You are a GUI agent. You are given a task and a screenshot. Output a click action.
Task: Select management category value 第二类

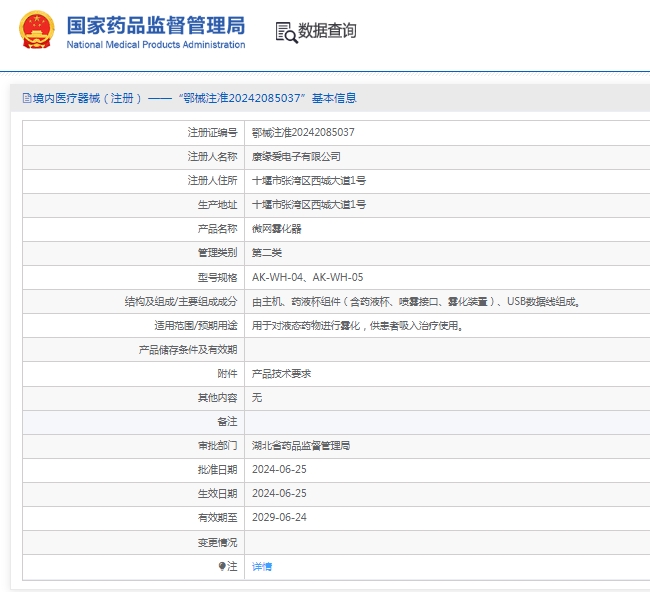[267, 252]
